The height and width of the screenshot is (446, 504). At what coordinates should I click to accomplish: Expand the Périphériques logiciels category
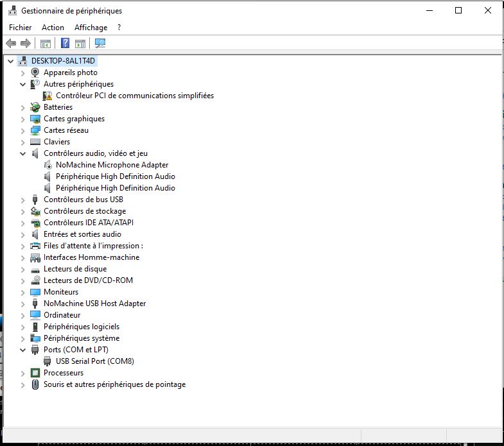pos(23,327)
